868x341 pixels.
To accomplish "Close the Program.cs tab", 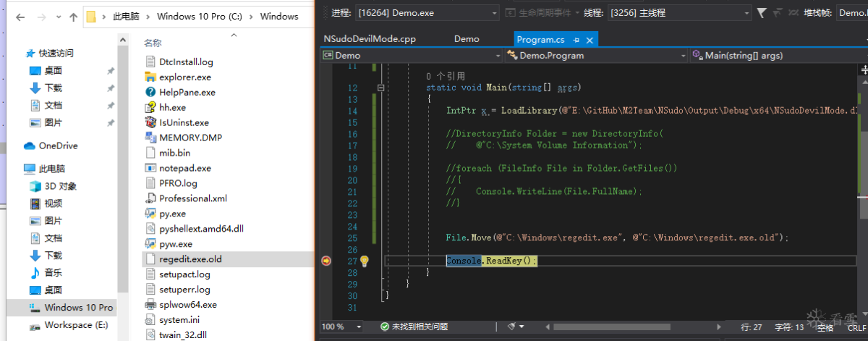I will pyautogui.click(x=590, y=40).
